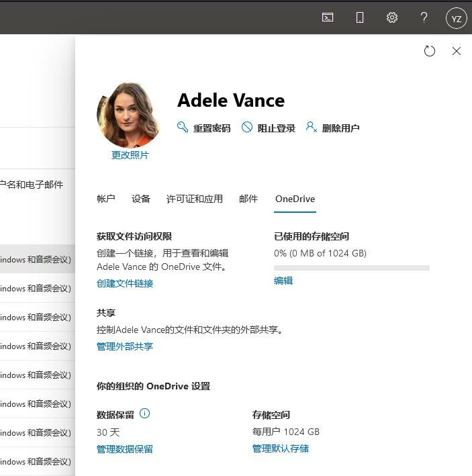
Task: Refresh the Adele Vance panel
Action: pos(430,51)
